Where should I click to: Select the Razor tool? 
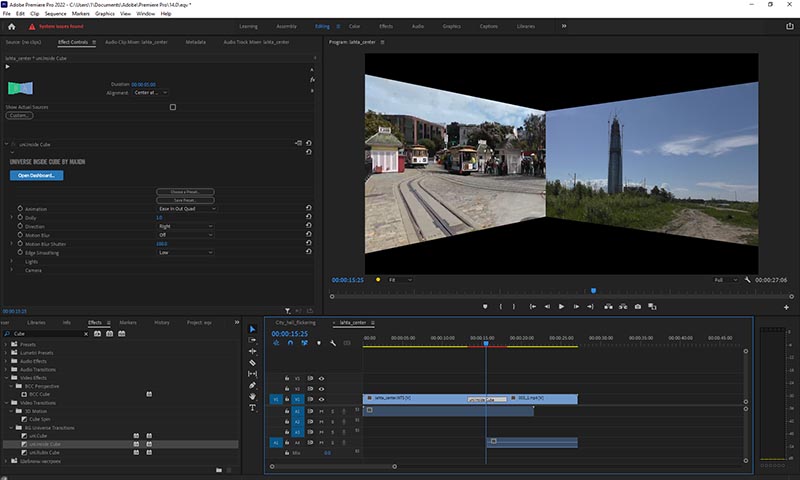(253, 363)
